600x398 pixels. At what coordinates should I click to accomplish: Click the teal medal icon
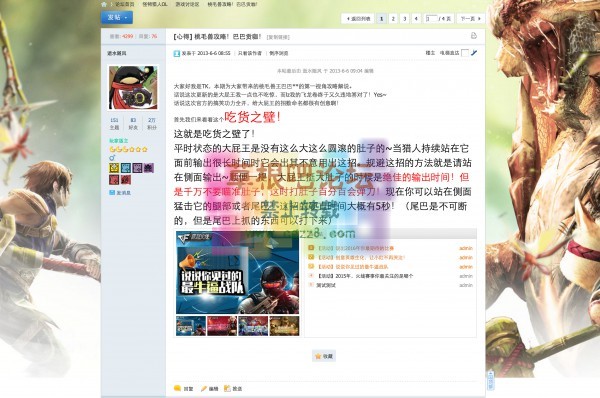pyautogui.click(x=126, y=168)
